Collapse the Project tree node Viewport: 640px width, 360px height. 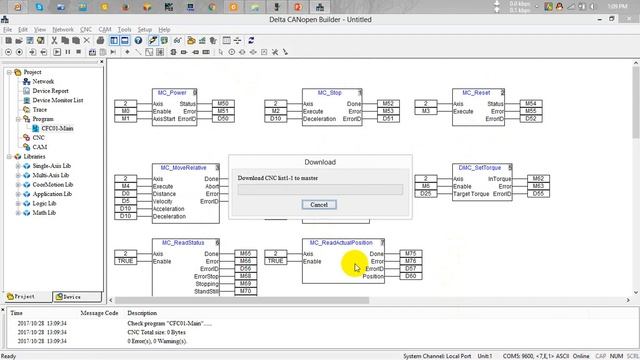click(x=9, y=72)
